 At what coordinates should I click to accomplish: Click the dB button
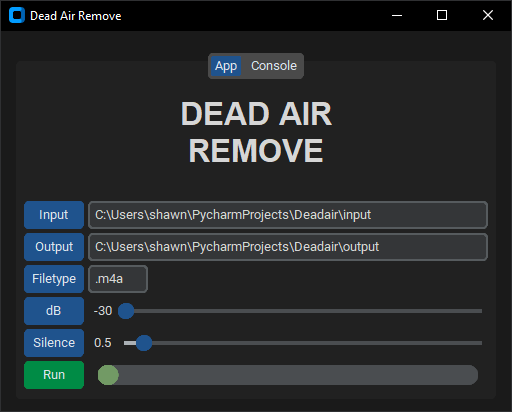tap(54, 311)
